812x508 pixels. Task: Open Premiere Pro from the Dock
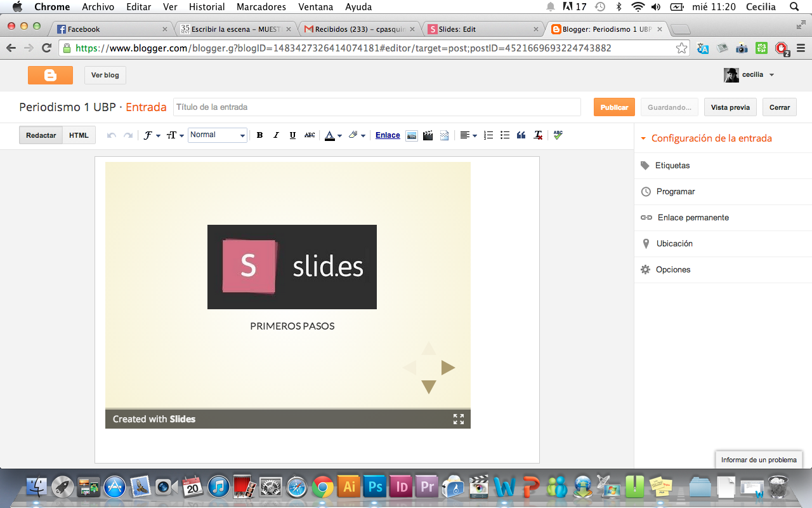428,487
